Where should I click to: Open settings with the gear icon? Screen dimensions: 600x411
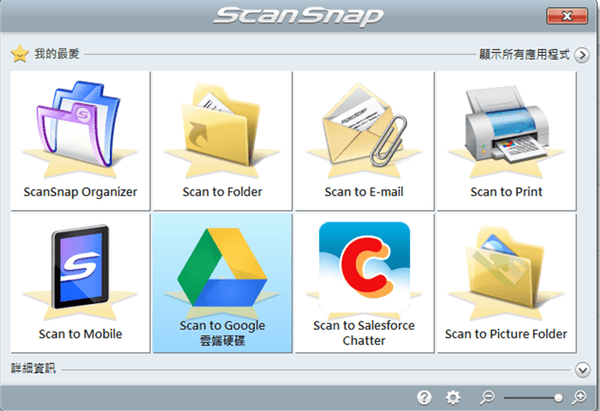point(453,397)
